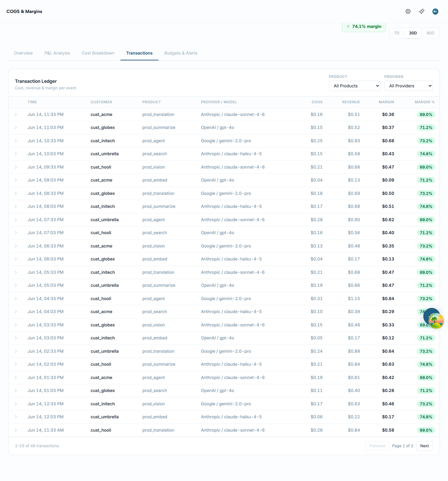The height and width of the screenshot is (481, 448).
Task: Click the AI sparkle icon in header
Action: [422, 11]
